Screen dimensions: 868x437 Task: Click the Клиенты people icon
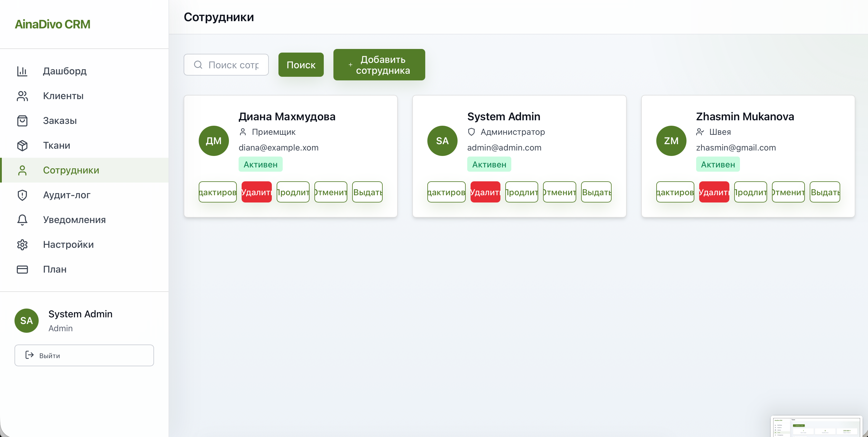point(22,96)
